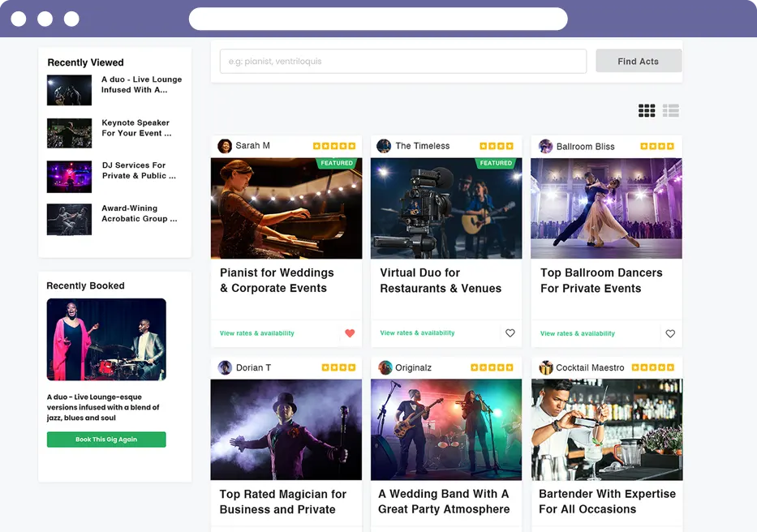Open the bartender card image

(607, 430)
